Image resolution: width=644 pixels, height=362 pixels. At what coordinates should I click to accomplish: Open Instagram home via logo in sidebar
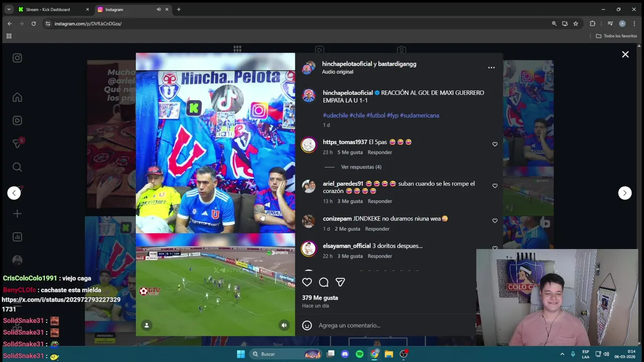coord(17,58)
